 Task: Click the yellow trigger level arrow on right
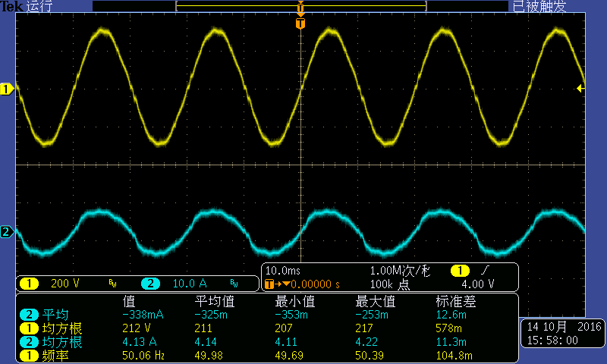(580, 89)
